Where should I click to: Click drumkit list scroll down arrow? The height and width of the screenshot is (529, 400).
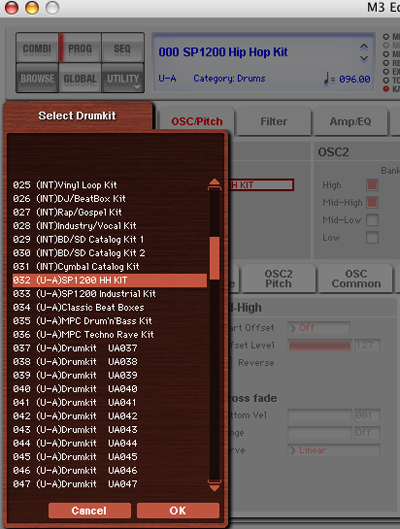[x=215, y=486]
